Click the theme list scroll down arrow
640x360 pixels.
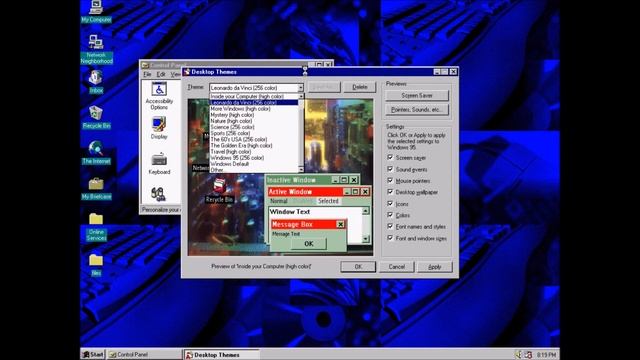[x=301, y=169]
